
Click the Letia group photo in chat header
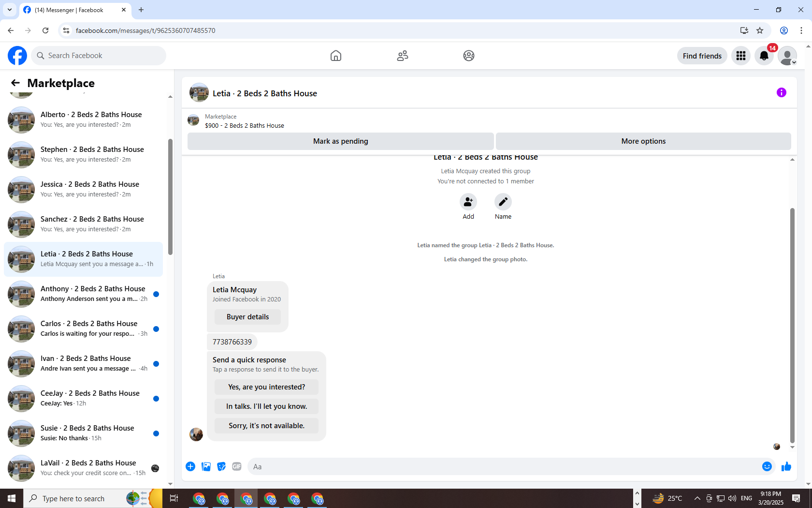click(x=199, y=93)
